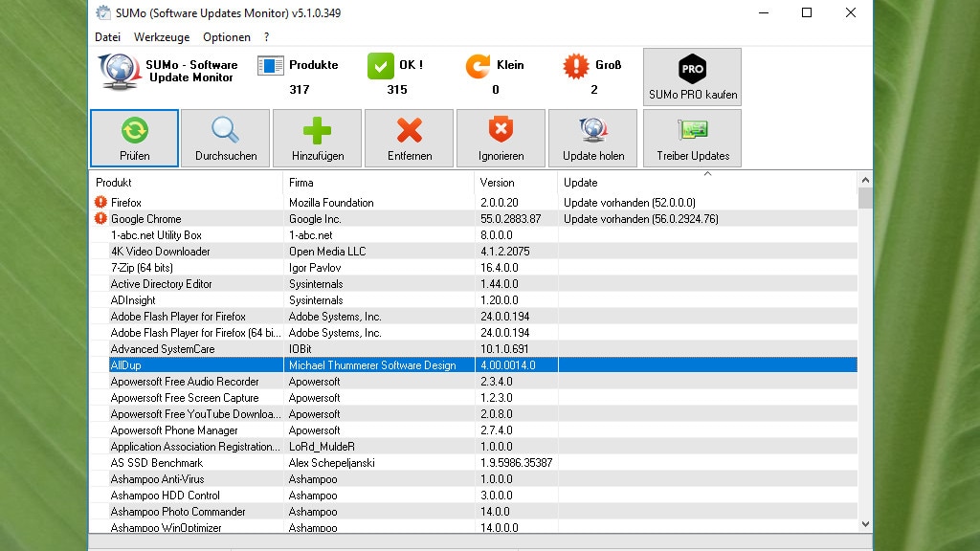Click the Igor Pavlov company cell
Screen dimensions: 980x551
click(x=314, y=268)
